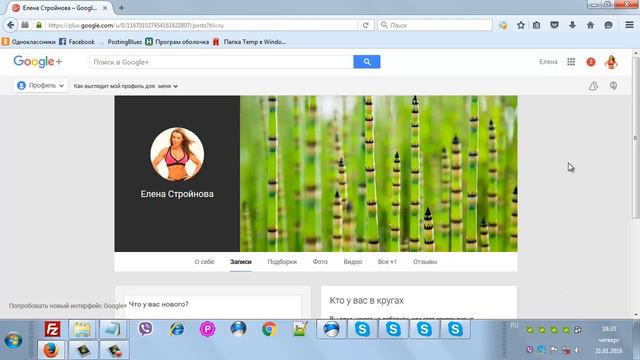This screenshot has height=360, width=640.
Task: Click Попробовать новый интерфейс Google+ link
Action: point(67,306)
